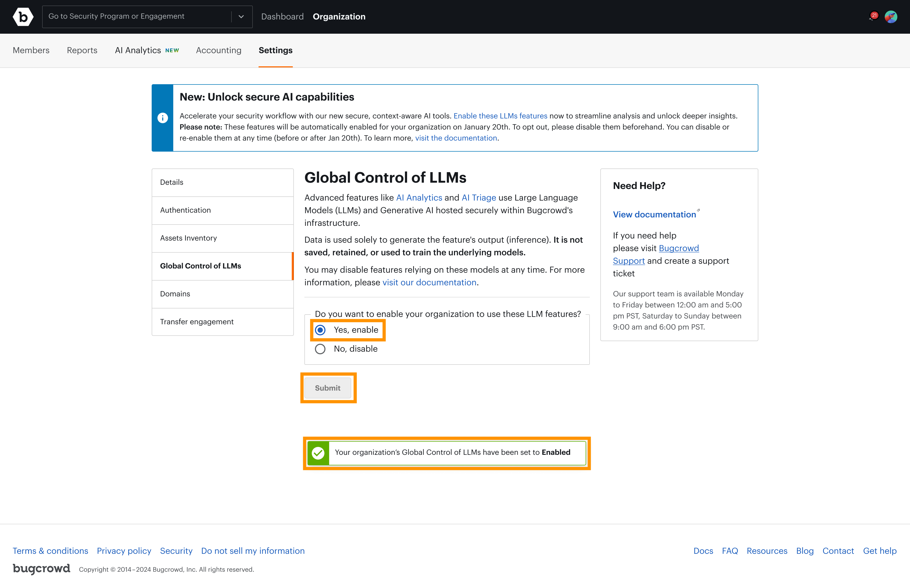Select Authentication in the settings sidebar
This screenshot has width=910, height=588.
point(186,210)
